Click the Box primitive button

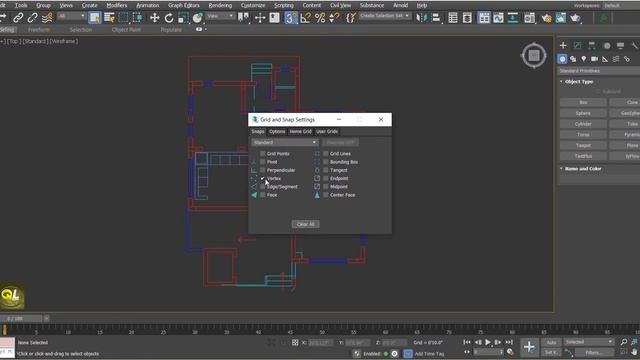(583, 102)
